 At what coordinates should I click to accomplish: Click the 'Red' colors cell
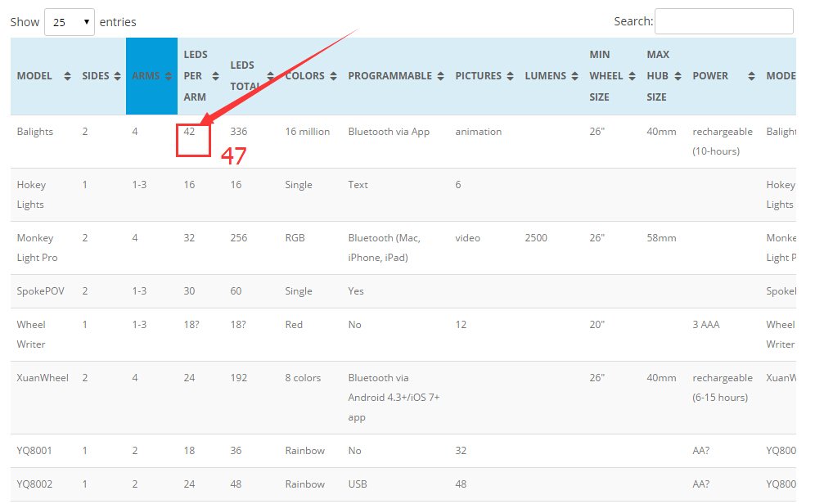294,324
